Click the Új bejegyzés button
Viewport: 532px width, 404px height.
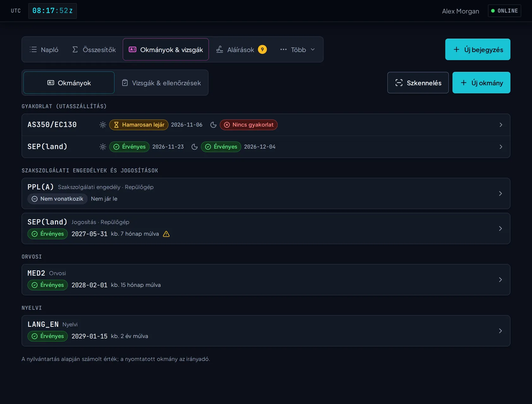point(478,49)
